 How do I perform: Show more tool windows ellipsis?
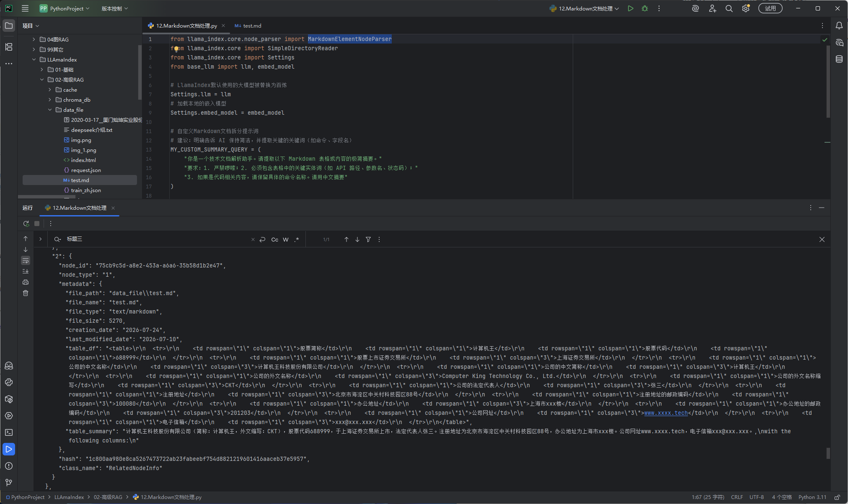pyautogui.click(x=9, y=64)
